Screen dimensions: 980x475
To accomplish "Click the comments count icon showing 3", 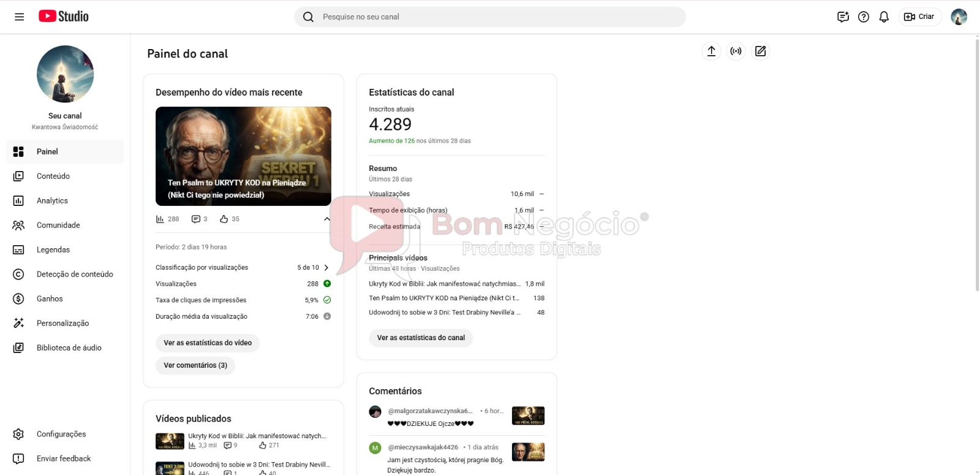I will click(196, 219).
